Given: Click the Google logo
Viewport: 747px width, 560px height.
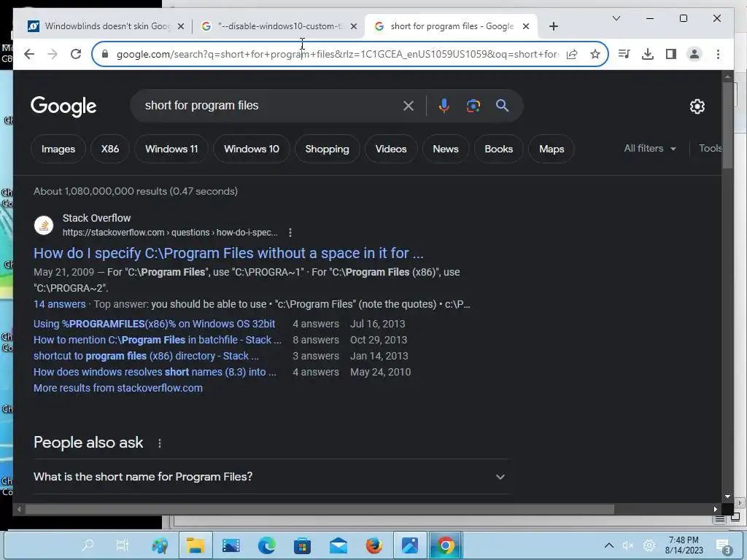Looking at the screenshot, I should pyautogui.click(x=64, y=106).
